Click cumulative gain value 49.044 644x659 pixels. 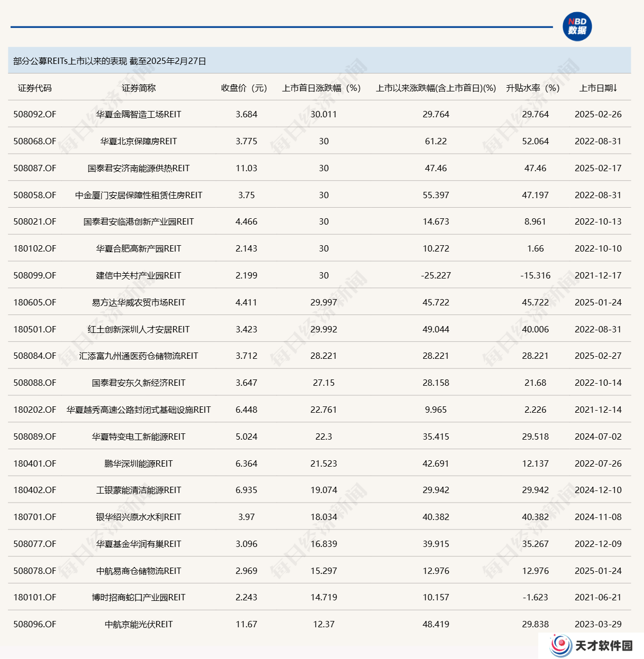(x=436, y=330)
